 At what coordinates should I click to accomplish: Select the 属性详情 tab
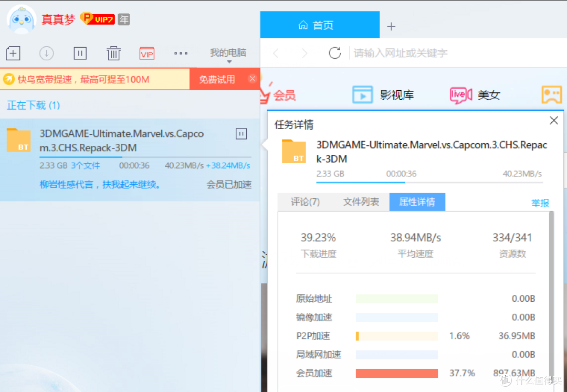pos(417,202)
